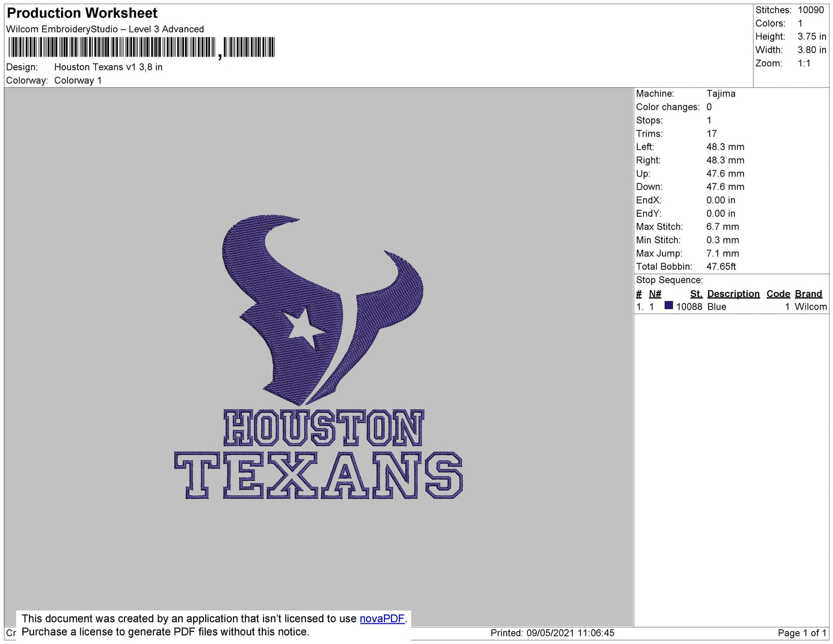Click the Houston Texans embroidery design preview
This screenshot has width=833, height=644.
[x=319, y=358]
